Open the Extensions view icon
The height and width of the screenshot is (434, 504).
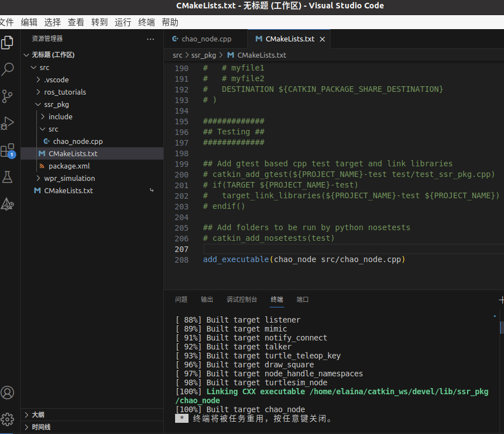point(7,150)
